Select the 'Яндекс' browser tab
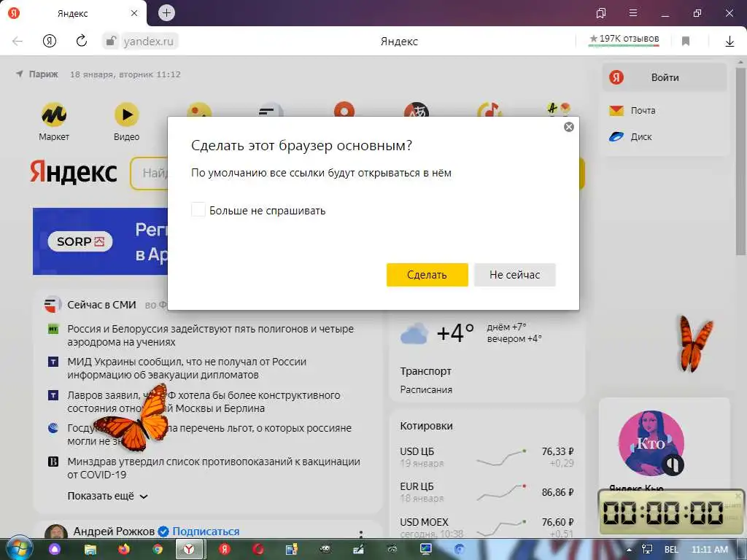The width and height of the screenshot is (747, 560). pos(73,13)
